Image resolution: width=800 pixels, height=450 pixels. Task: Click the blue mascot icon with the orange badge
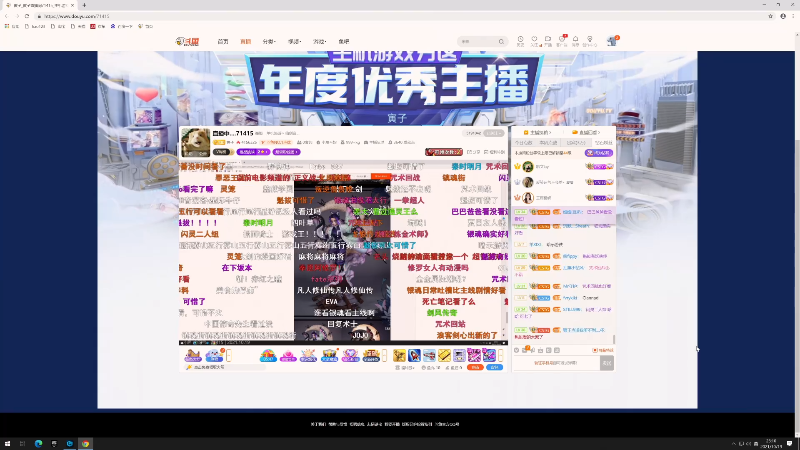click(214, 355)
